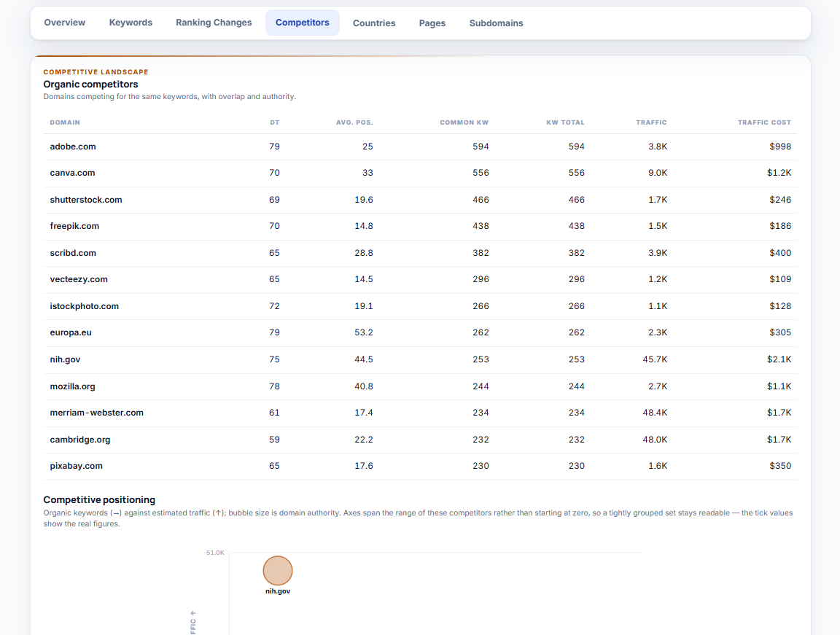Click shutterstock.com average position 19.6
The width and height of the screenshot is (840, 635).
(364, 200)
